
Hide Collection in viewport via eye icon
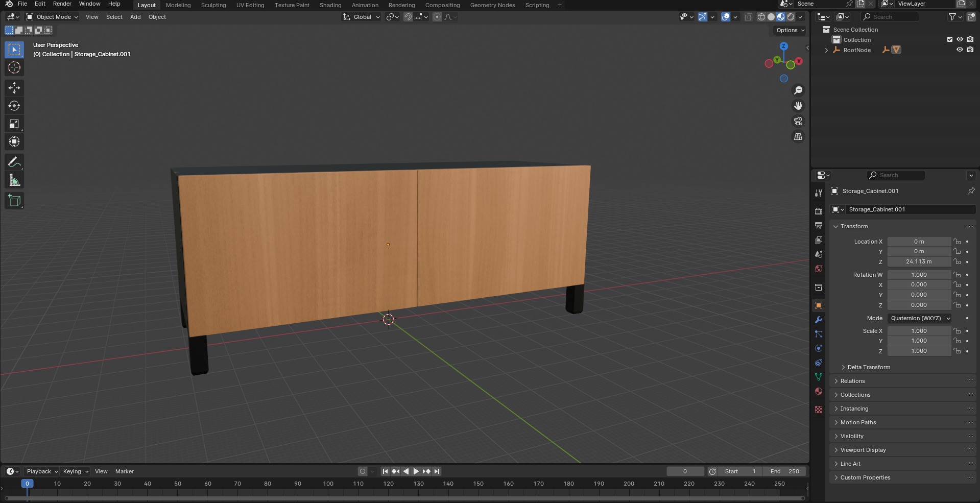pyautogui.click(x=960, y=39)
